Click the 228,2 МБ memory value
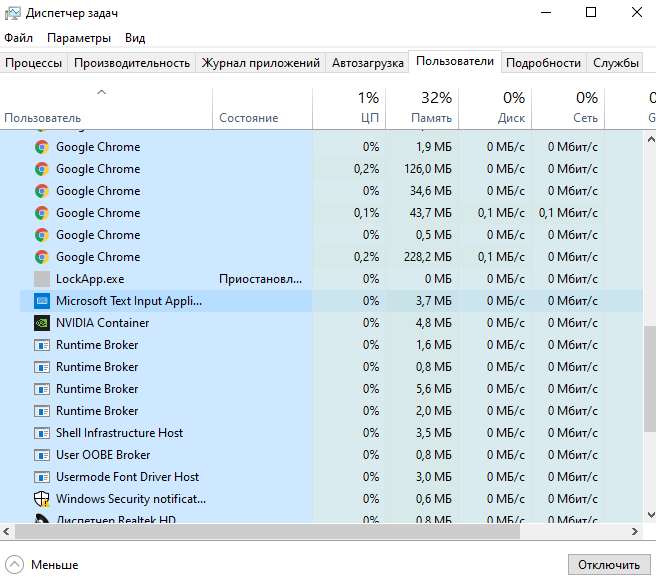The height and width of the screenshot is (583, 656). [x=428, y=257]
